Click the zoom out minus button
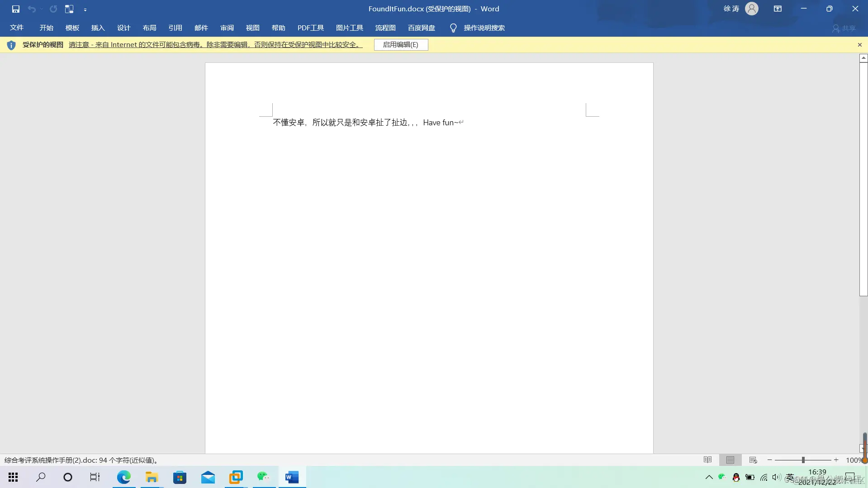 (x=769, y=460)
